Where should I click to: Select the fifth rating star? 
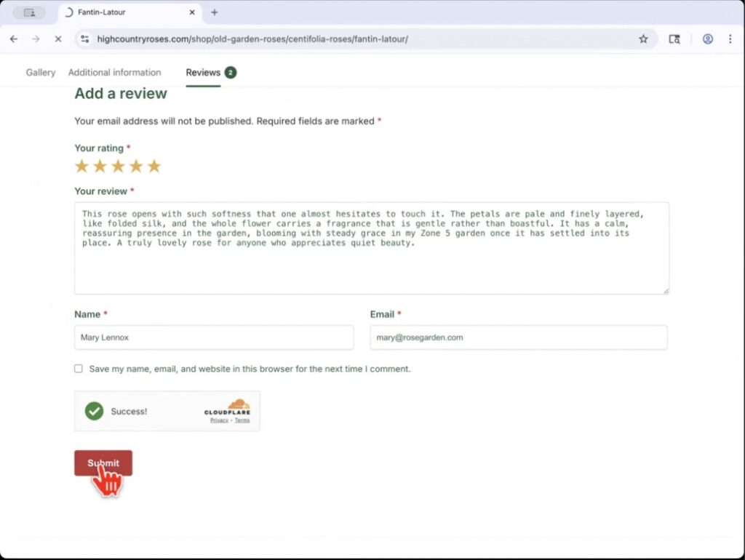(154, 167)
